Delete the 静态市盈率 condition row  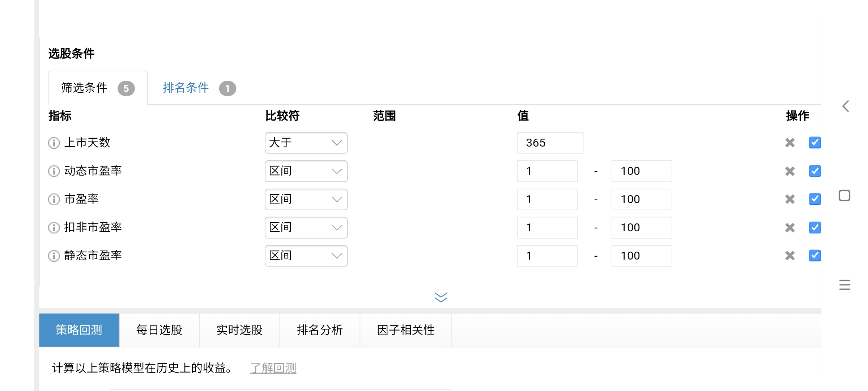(790, 256)
